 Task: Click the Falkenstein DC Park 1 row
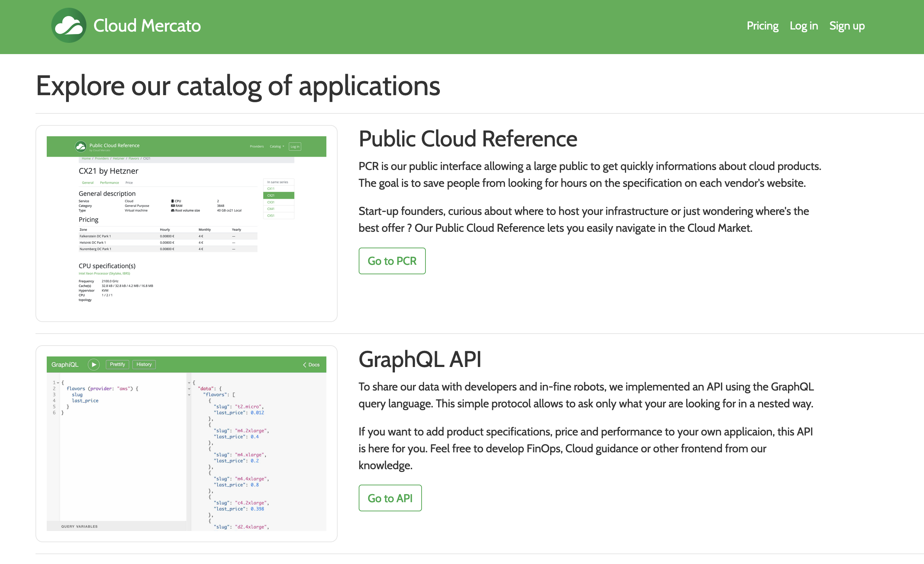[168, 236]
